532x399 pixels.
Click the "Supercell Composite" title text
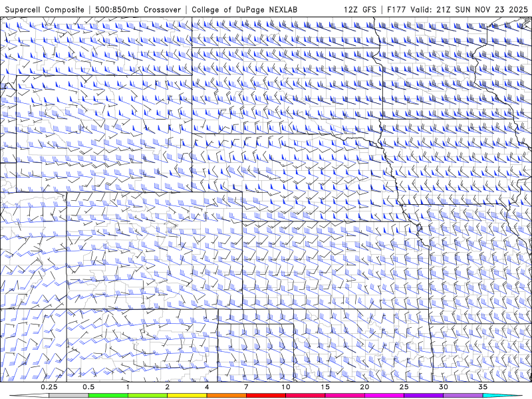point(45,9)
